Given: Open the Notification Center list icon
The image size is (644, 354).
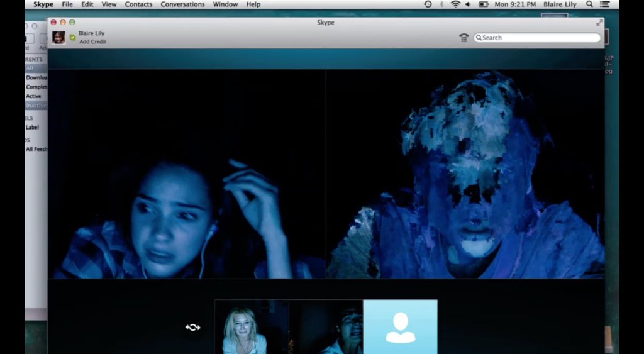Looking at the screenshot, I should coord(604,4).
